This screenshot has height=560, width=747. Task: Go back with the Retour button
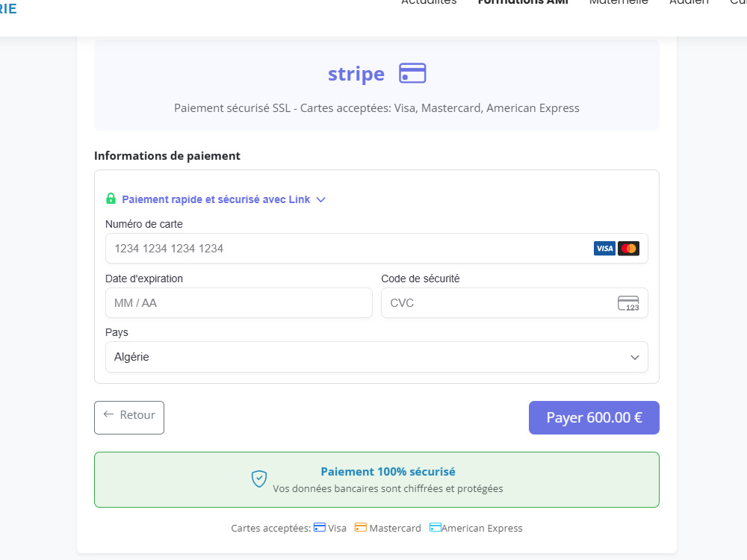click(129, 417)
